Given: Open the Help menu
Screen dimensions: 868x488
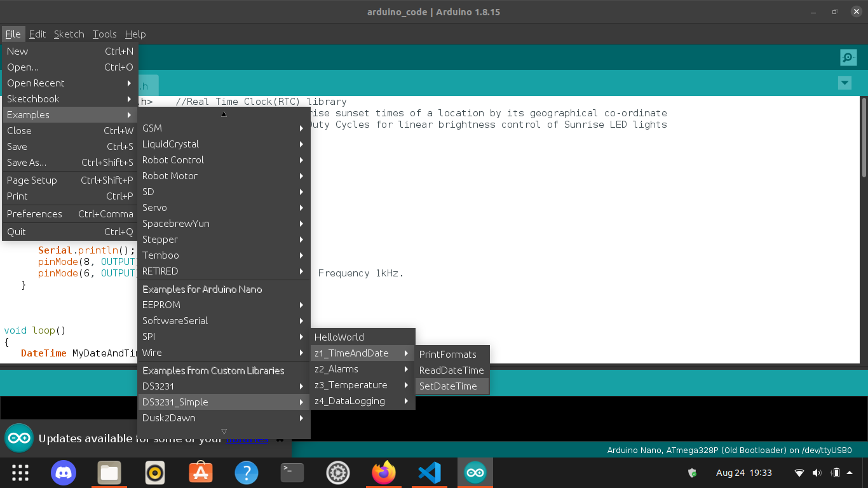Looking at the screenshot, I should [x=135, y=34].
